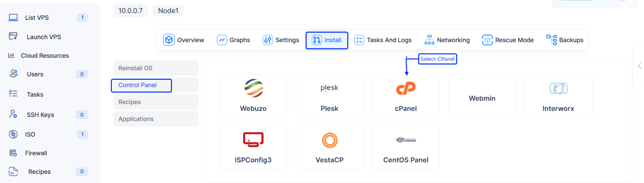Switch to the Overview tab
The height and width of the screenshot is (183, 644).
[184, 40]
